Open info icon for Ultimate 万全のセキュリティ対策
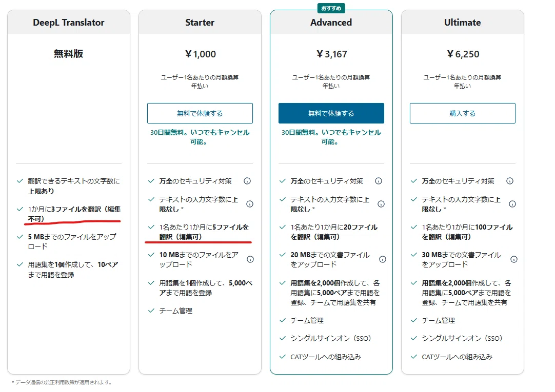The height and width of the screenshot is (392, 555). point(510,181)
